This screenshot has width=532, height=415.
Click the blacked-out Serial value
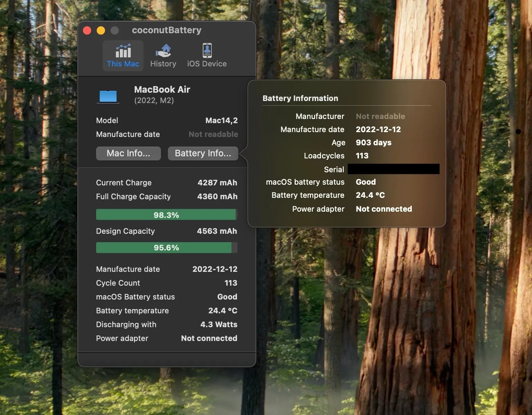point(393,169)
